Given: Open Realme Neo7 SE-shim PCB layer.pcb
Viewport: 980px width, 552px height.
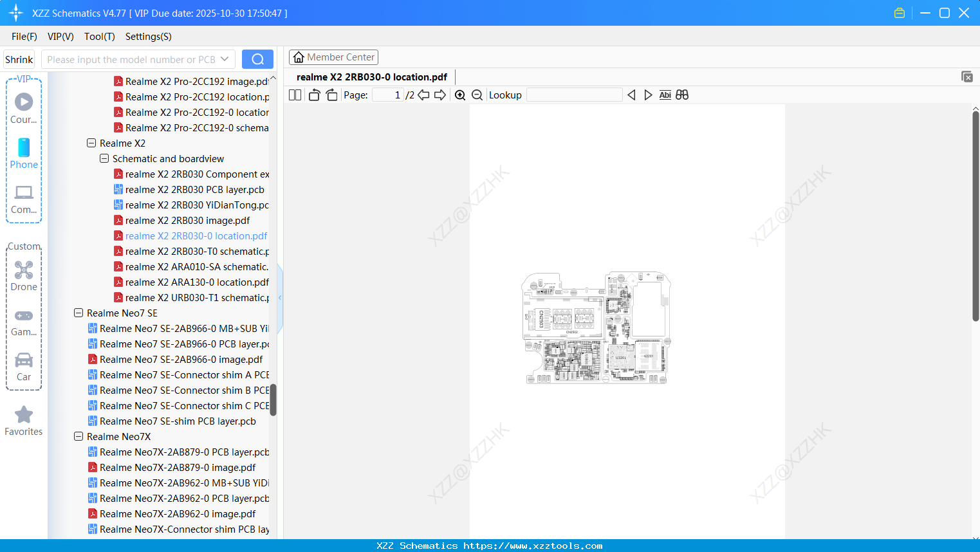Looking at the screenshot, I should [172, 421].
